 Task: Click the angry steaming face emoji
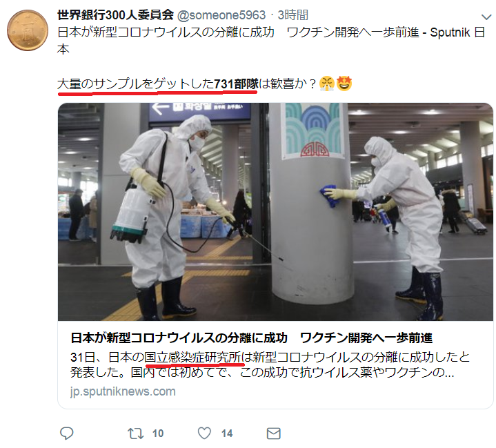coord(327,84)
